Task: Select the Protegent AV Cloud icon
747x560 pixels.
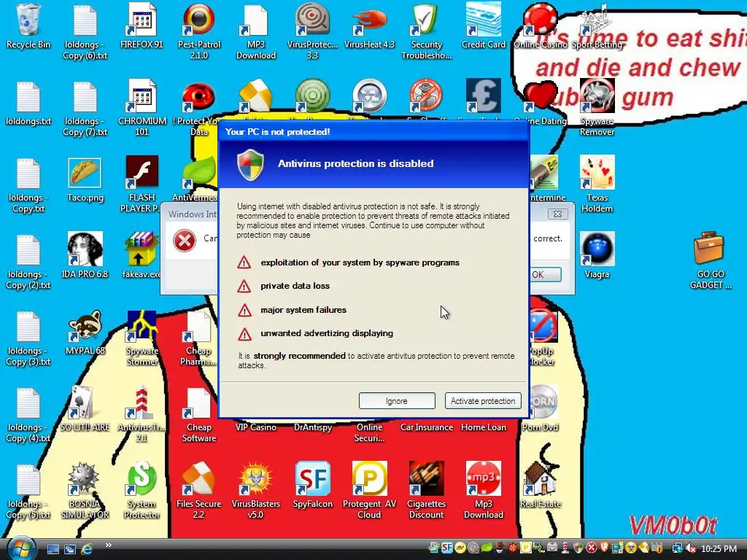Action: pos(370,491)
